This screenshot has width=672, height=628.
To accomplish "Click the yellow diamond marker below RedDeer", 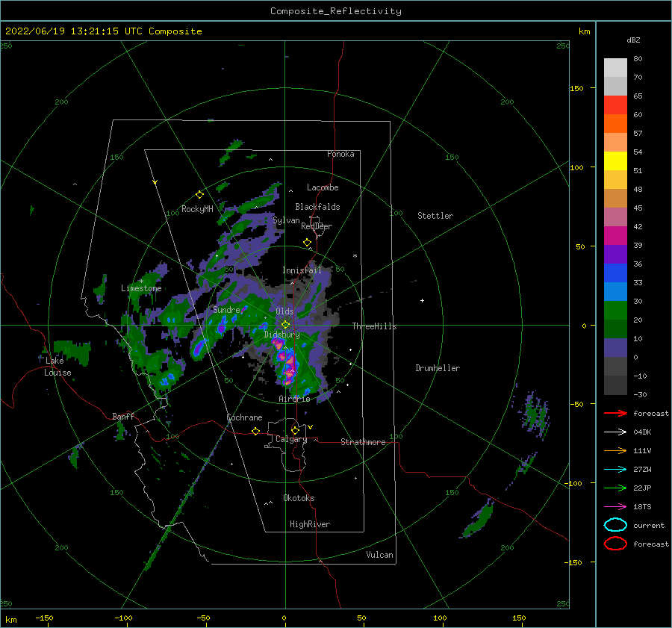I will pos(308,243).
